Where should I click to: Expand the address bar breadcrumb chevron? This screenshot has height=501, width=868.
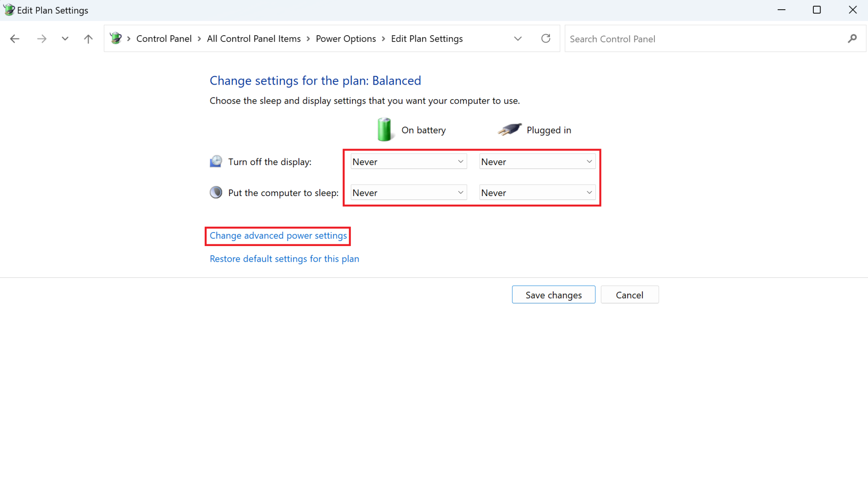pos(518,39)
